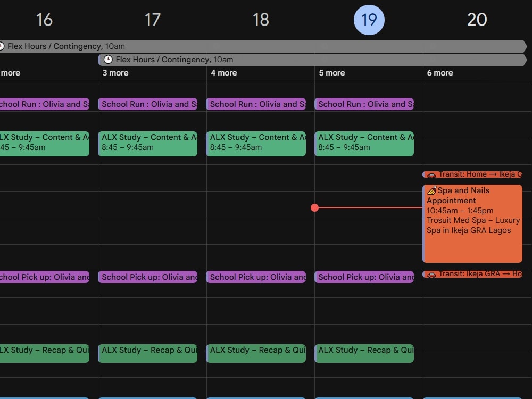The height and width of the screenshot is (399, 532).
Task: Open ALX Study Content event on day 17
Action: pyautogui.click(x=147, y=144)
